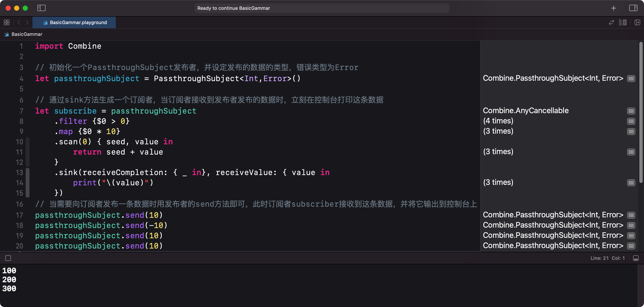Minimize the window with yellow button

coord(16,8)
